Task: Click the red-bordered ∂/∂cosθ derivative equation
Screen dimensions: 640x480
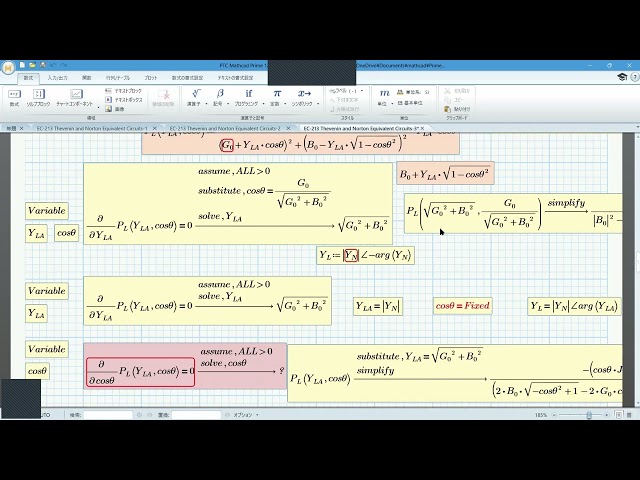Action: tap(140, 372)
